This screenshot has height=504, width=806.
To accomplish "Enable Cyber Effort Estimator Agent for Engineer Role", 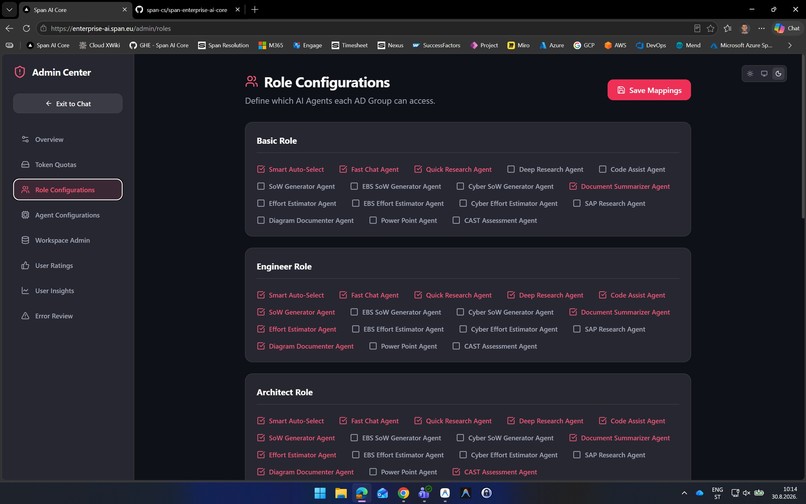I will (463, 329).
